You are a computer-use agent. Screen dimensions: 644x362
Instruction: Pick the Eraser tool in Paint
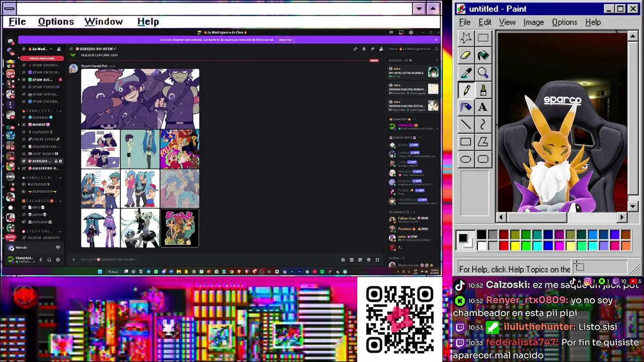coord(466,56)
